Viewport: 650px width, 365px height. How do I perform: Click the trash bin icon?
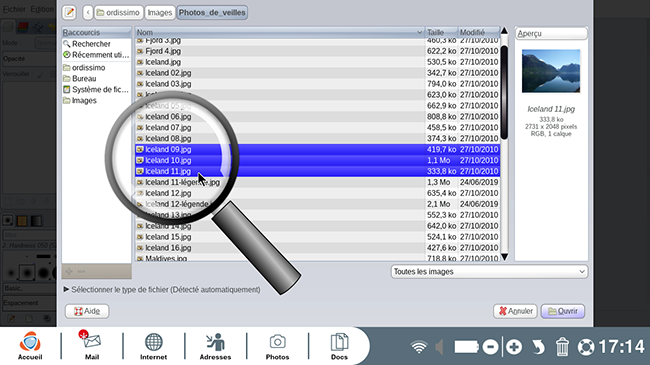(x=562, y=347)
